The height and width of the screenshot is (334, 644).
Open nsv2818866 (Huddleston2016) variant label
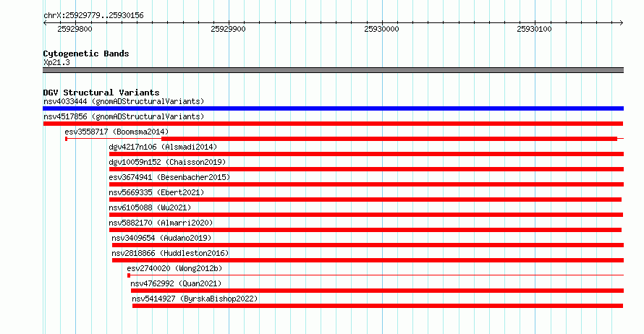coord(170,253)
